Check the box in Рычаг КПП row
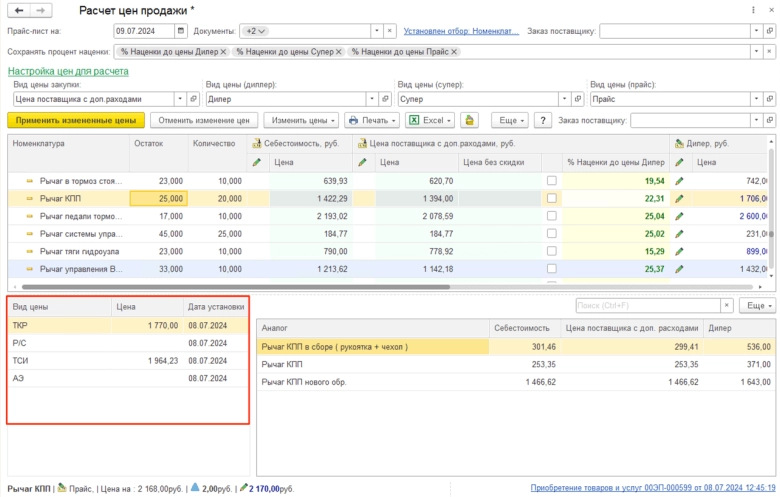Screen dimensions: 780x497 [x=551, y=198]
